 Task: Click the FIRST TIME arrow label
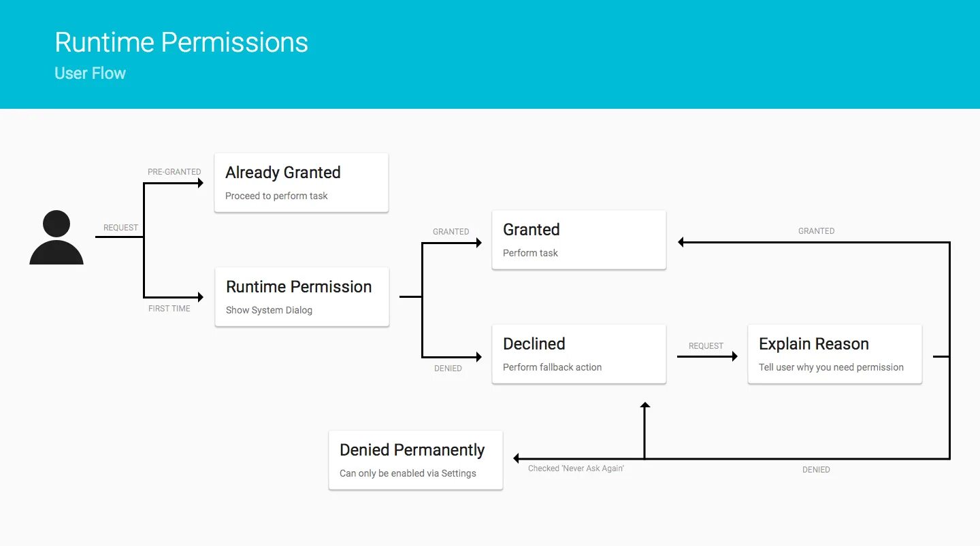tap(169, 309)
